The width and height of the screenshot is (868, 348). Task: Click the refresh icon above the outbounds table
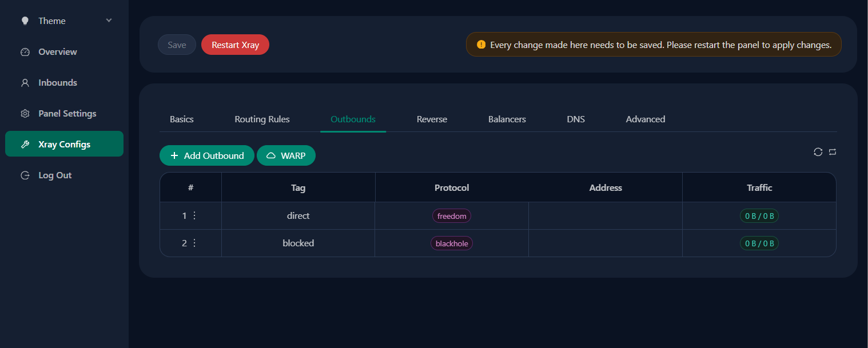click(x=818, y=152)
